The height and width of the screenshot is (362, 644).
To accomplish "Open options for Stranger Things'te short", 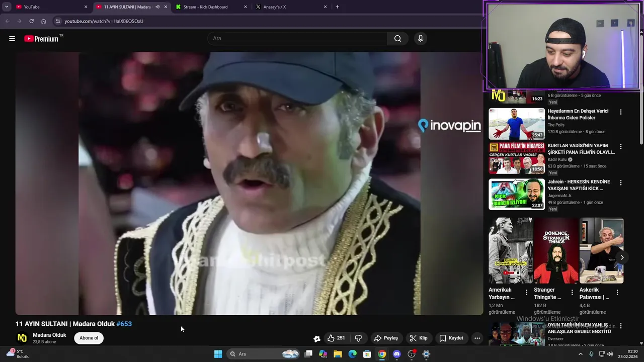I will 572,292.
